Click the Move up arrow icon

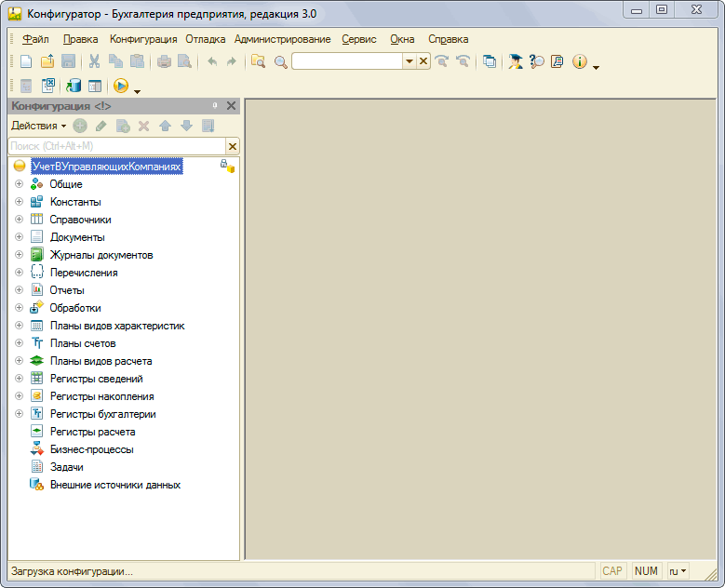pos(165,126)
